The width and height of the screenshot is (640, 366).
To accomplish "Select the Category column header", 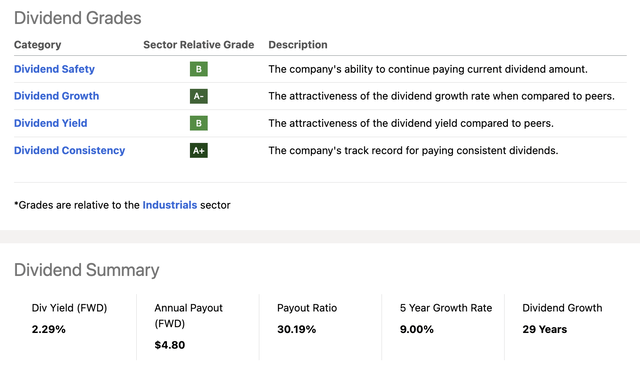I will (38, 44).
